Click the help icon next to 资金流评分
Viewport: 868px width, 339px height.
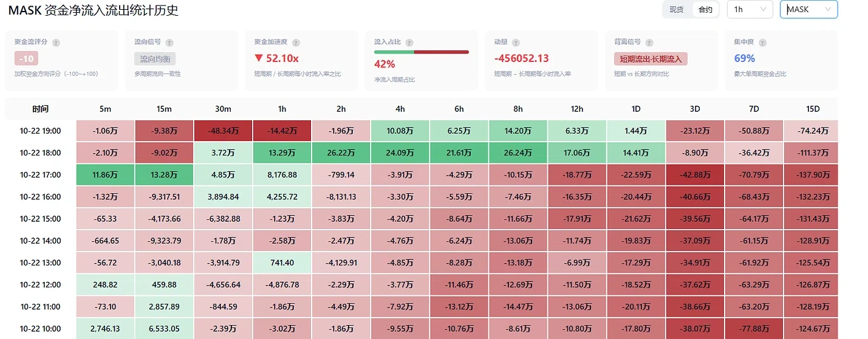coord(56,43)
